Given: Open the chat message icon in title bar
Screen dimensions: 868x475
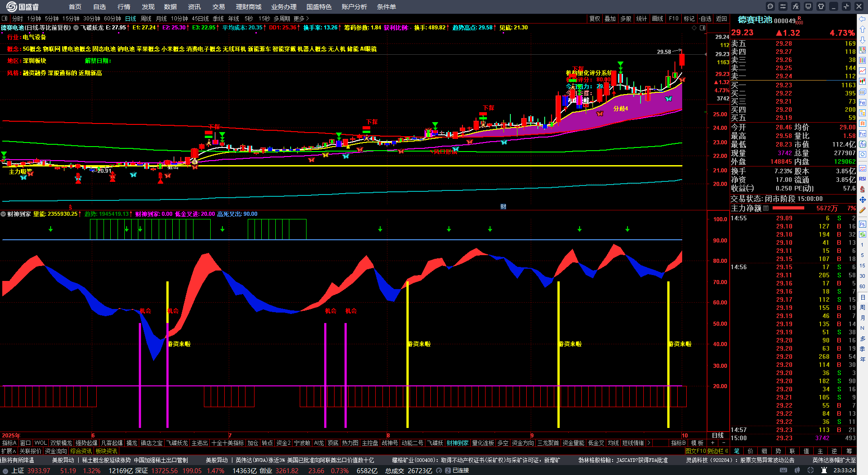Looking at the screenshot, I should 770,6.
